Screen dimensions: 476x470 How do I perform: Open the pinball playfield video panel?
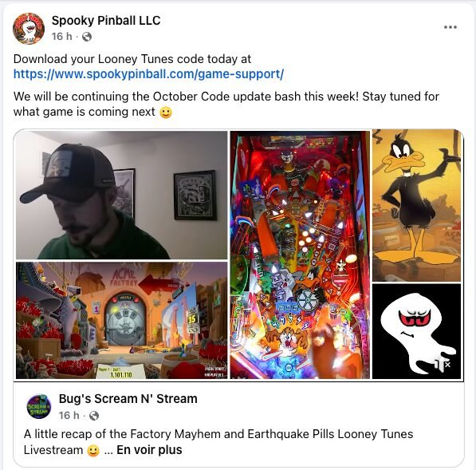click(300, 255)
